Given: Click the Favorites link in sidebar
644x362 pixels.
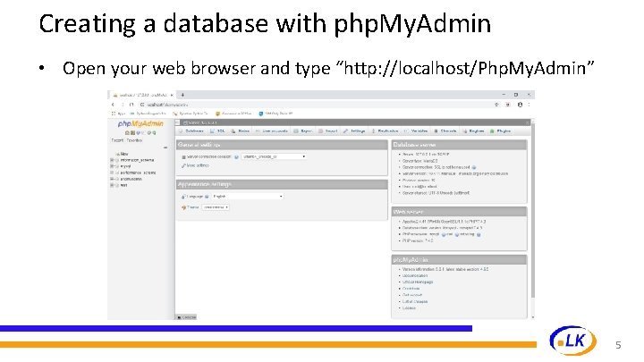Looking at the screenshot, I should coord(134,140).
